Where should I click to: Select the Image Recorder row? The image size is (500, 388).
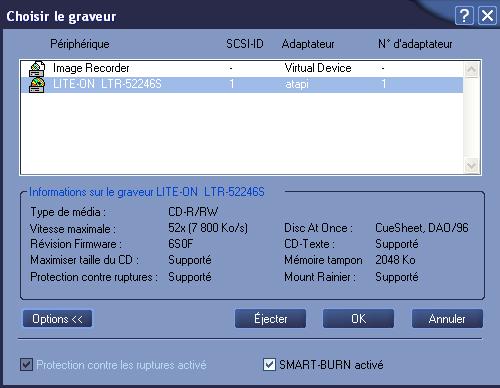(x=242, y=69)
